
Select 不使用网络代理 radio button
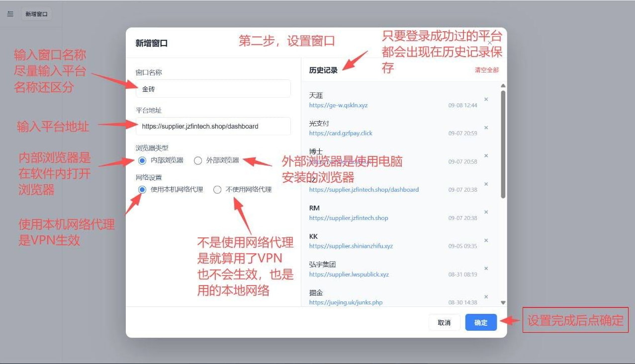(217, 190)
